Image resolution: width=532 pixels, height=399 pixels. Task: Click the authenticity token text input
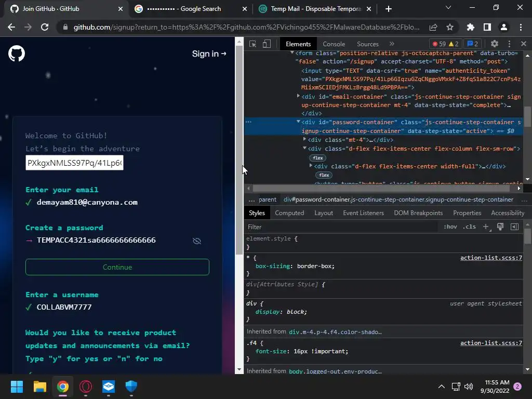pyautogui.click(x=74, y=163)
